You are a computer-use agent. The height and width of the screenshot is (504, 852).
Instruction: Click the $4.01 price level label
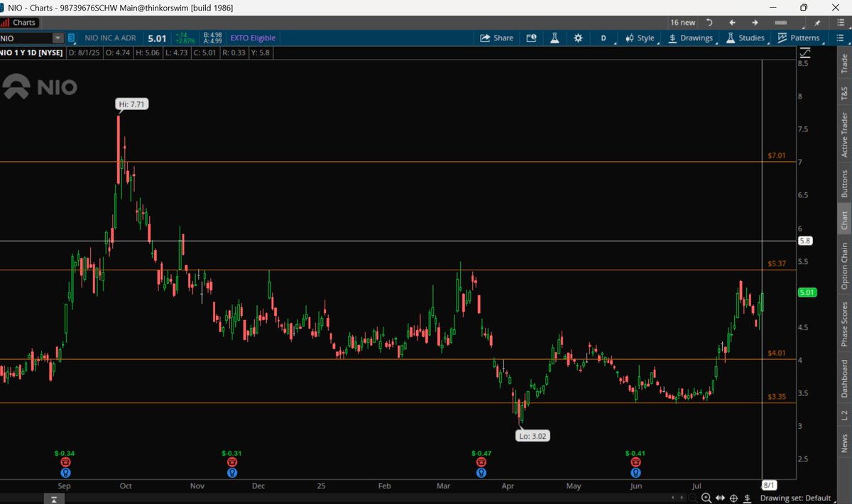pos(776,353)
